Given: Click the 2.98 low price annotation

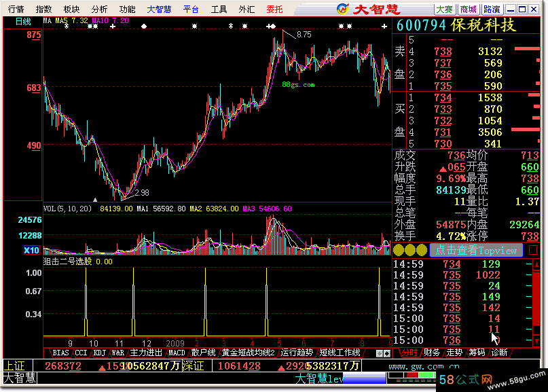Looking at the screenshot, I should pyautogui.click(x=142, y=193).
